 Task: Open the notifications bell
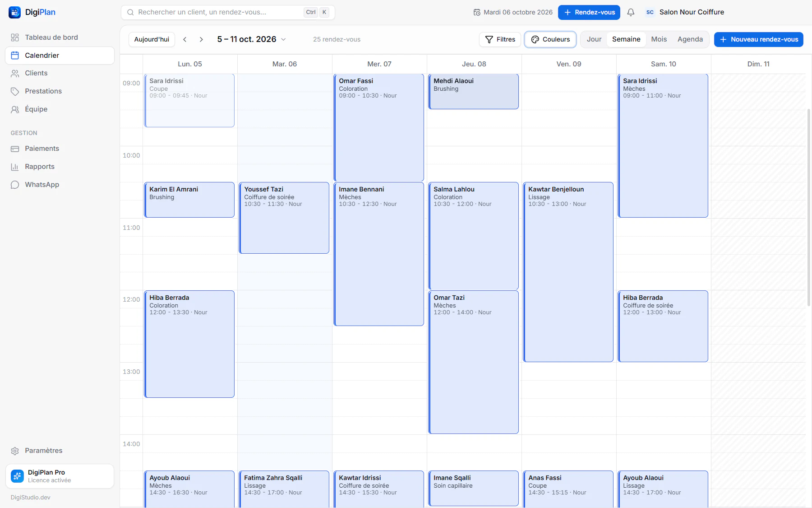pos(631,12)
